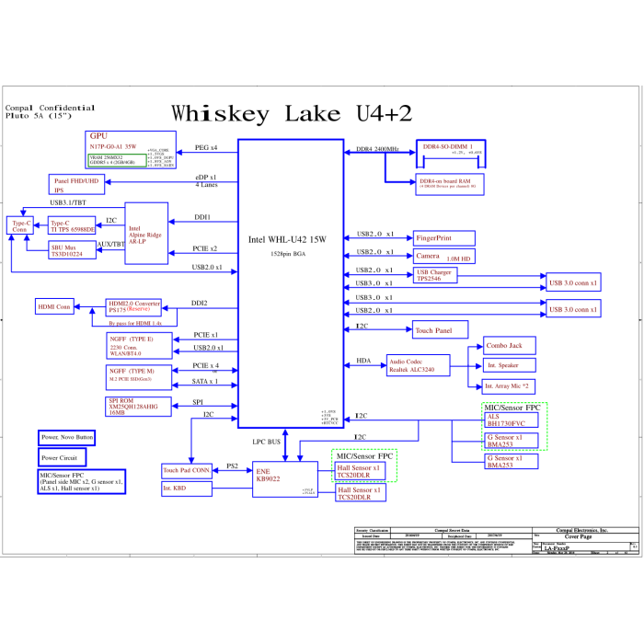Select the DDR4-on board RAM block
Screen dimensions: 644x644
pyautogui.click(x=450, y=184)
